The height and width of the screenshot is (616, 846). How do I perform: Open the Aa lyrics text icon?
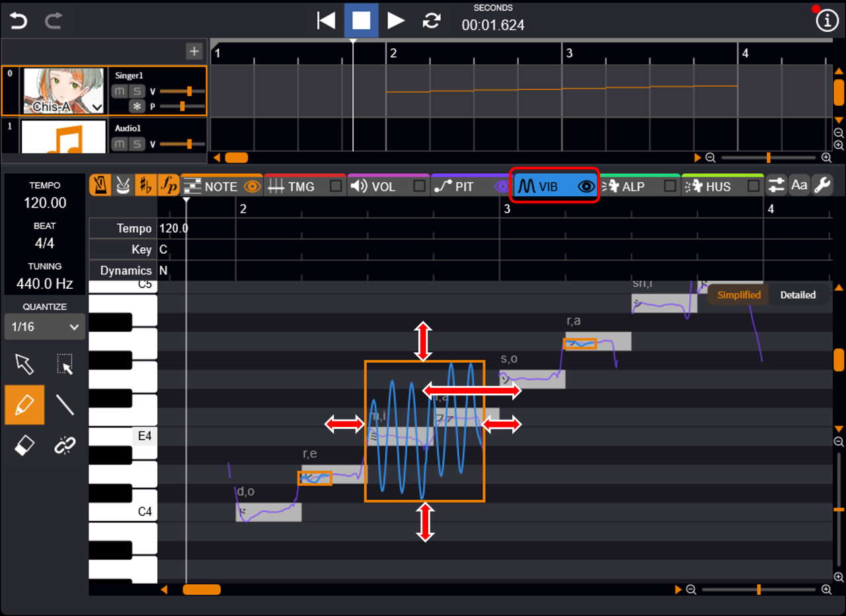(x=799, y=186)
